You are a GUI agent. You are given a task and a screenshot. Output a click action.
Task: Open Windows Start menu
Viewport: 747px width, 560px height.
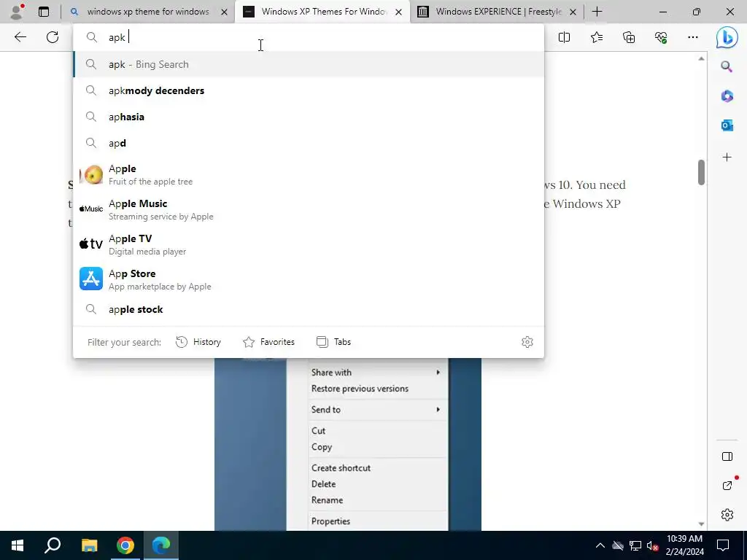pos(18,545)
